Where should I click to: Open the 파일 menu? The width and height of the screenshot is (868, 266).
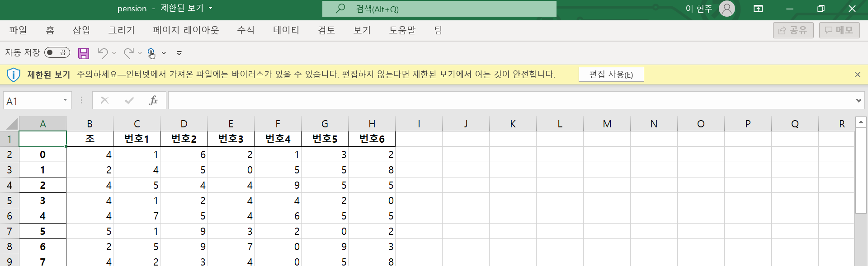18,30
